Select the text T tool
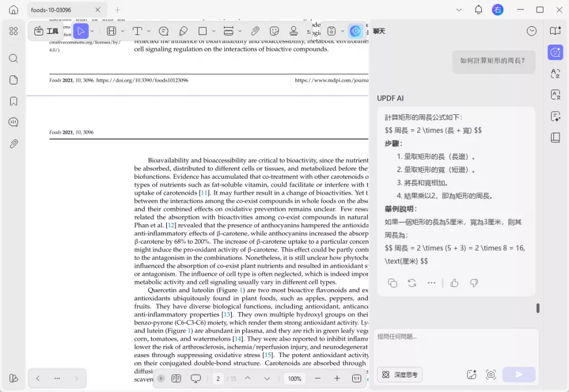The image size is (569, 392). (x=137, y=31)
